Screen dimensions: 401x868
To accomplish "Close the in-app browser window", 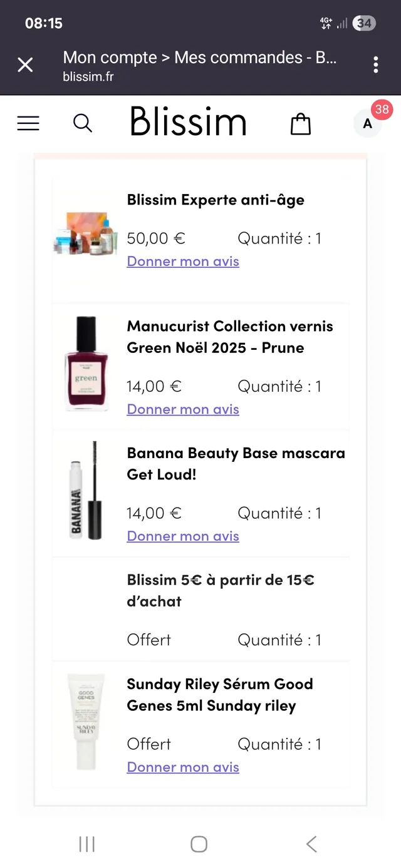I will 25,64.
